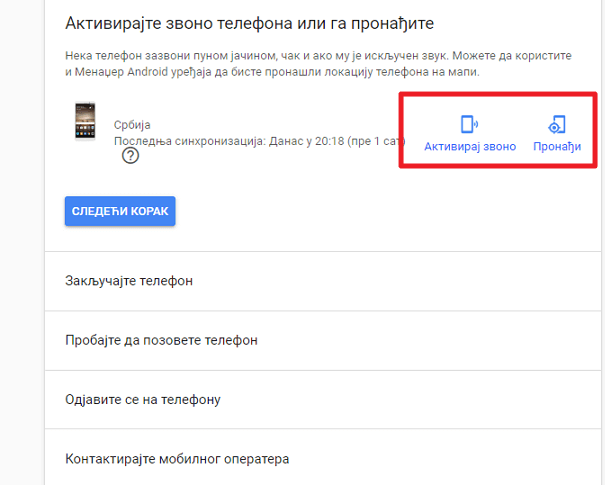Image resolution: width=605 pixels, height=485 pixels.
Task: Click the Последња синхронизација text line
Action: point(259,141)
